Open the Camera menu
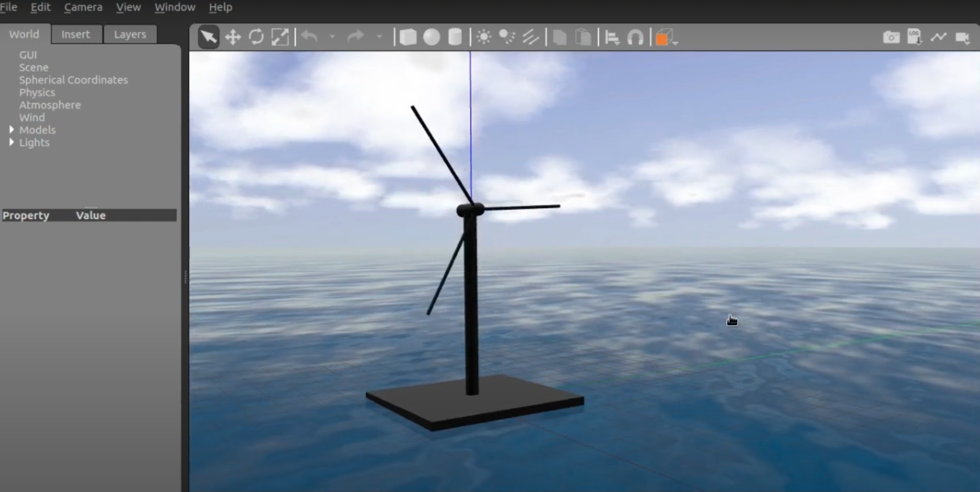 83,7
